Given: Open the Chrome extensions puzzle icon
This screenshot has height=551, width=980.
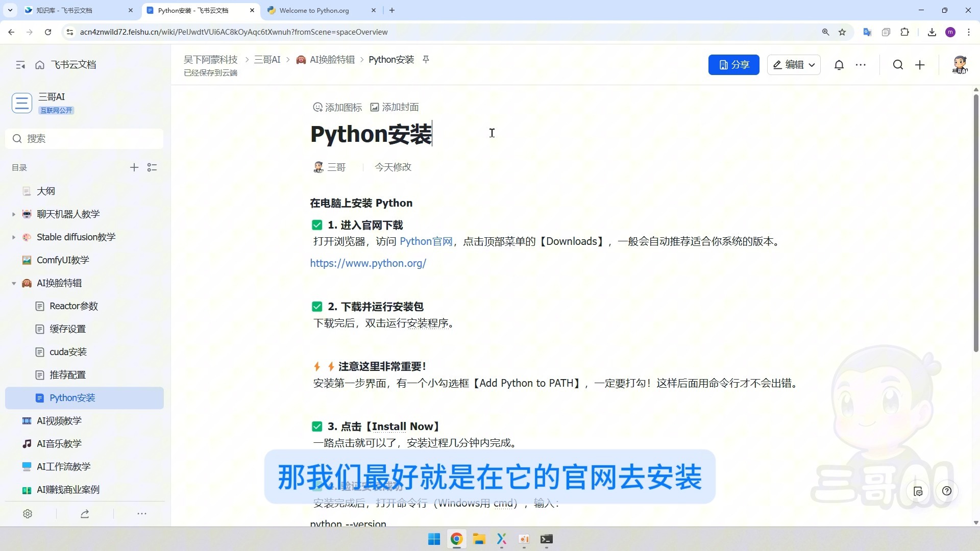Looking at the screenshot, I should click(x=904, y=32).
